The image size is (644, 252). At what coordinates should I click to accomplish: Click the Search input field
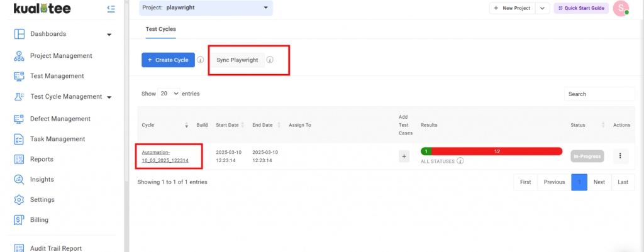pyautogui.click(x=599, y=94)
